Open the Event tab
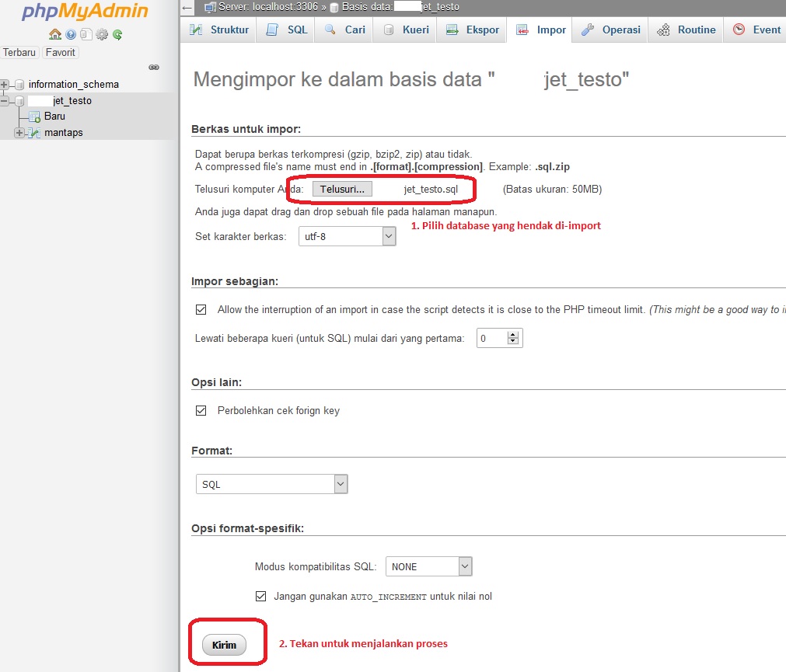This screenshot has height=672, width=786. (x=756, y=30)
